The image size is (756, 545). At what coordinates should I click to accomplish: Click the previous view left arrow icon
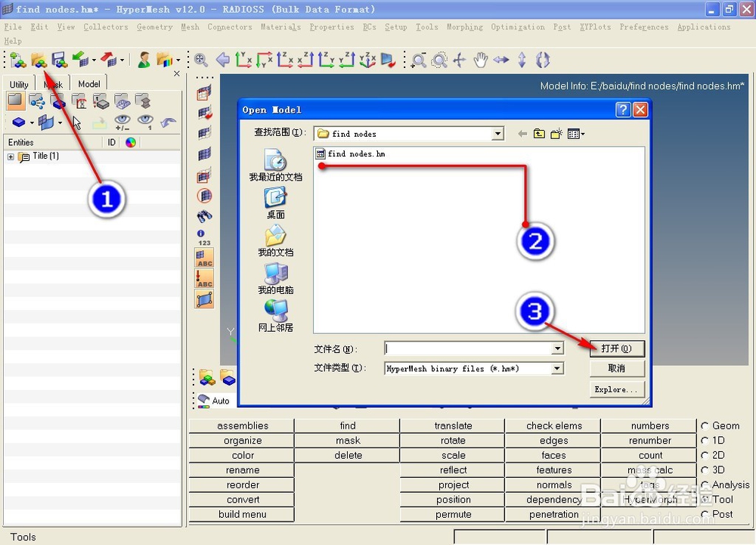[x=223, y=60]
